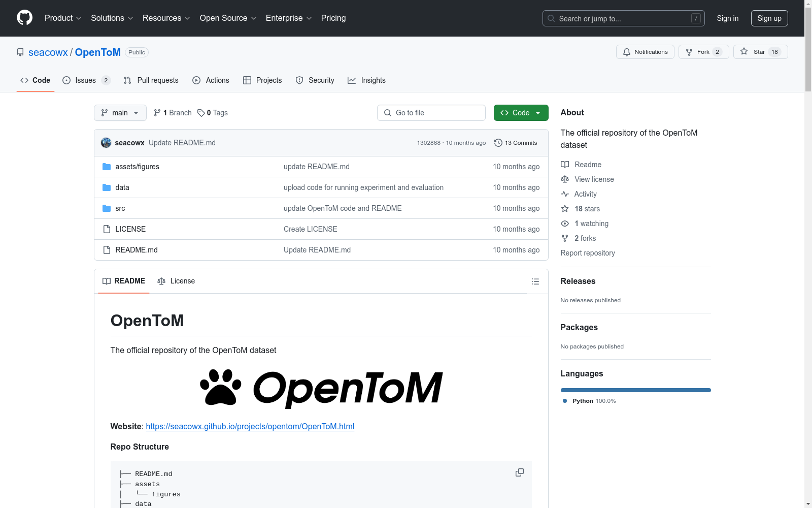The width and height of the screenshot is (812, 508).
Task: Fork the OpenToM repository
Action: [x=703, y=52]
